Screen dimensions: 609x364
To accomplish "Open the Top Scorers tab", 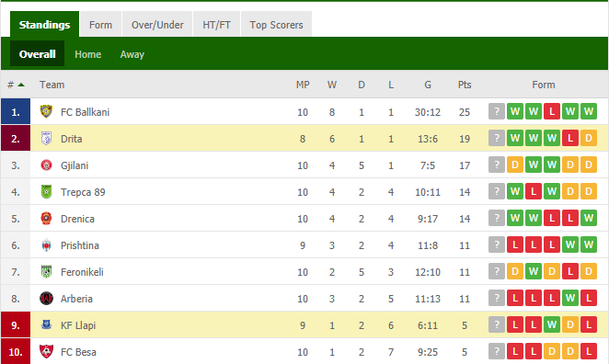I will [x=276, y=25].
